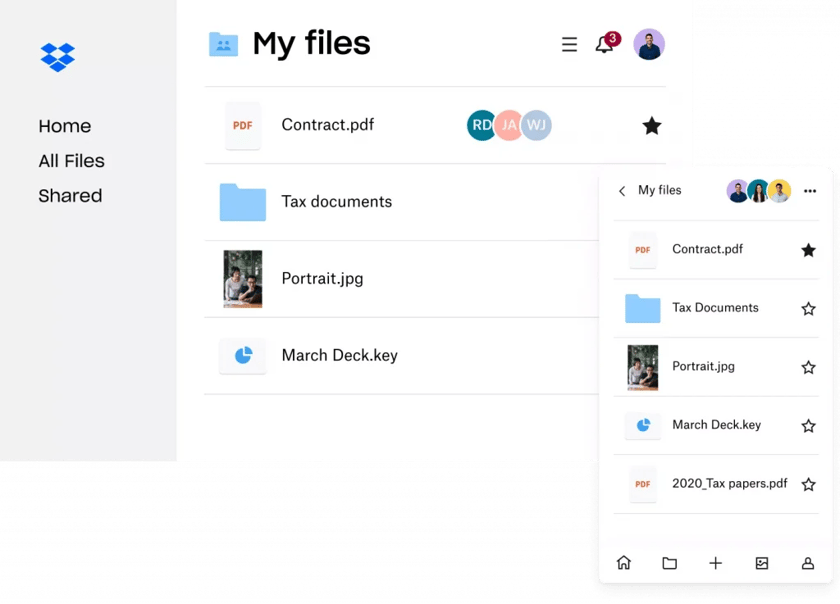This screenshot has height=604, width=840.
Task: Star Tax Documents in the mobile view
Action: tap(808, 308)
